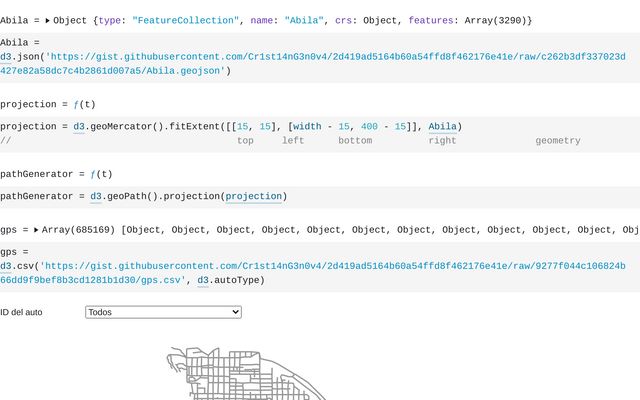Click the d3 reference before geoPath

point(96,197)
